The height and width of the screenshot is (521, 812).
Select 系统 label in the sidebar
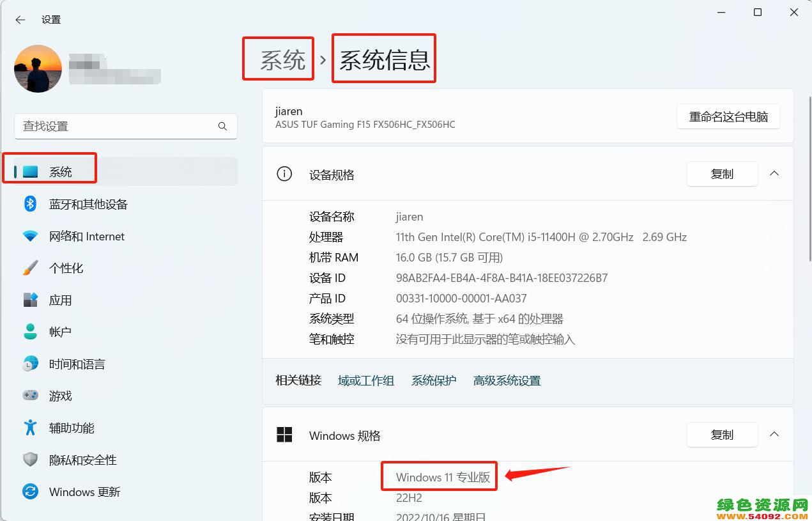(x=61, y=172)
